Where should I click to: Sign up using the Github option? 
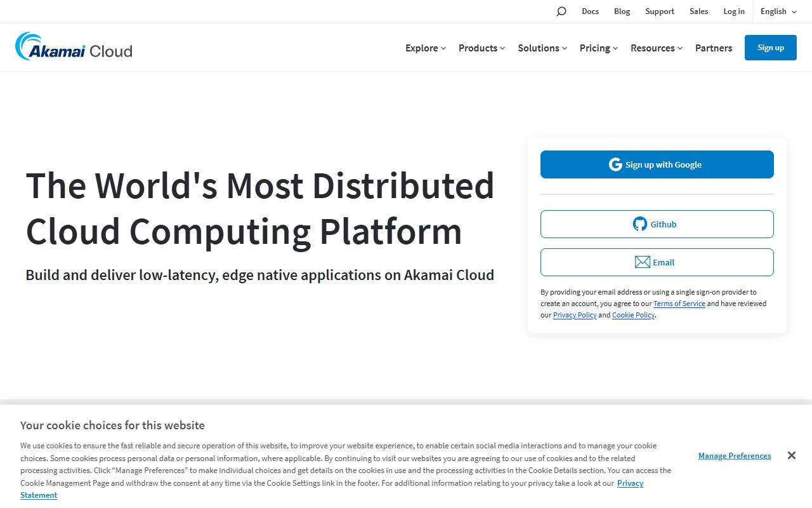[657, 224]
